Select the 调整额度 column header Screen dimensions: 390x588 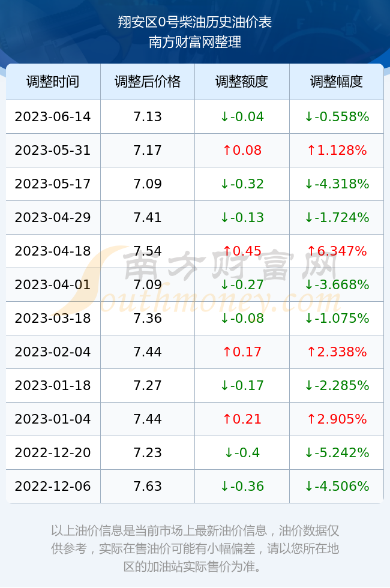242,82
